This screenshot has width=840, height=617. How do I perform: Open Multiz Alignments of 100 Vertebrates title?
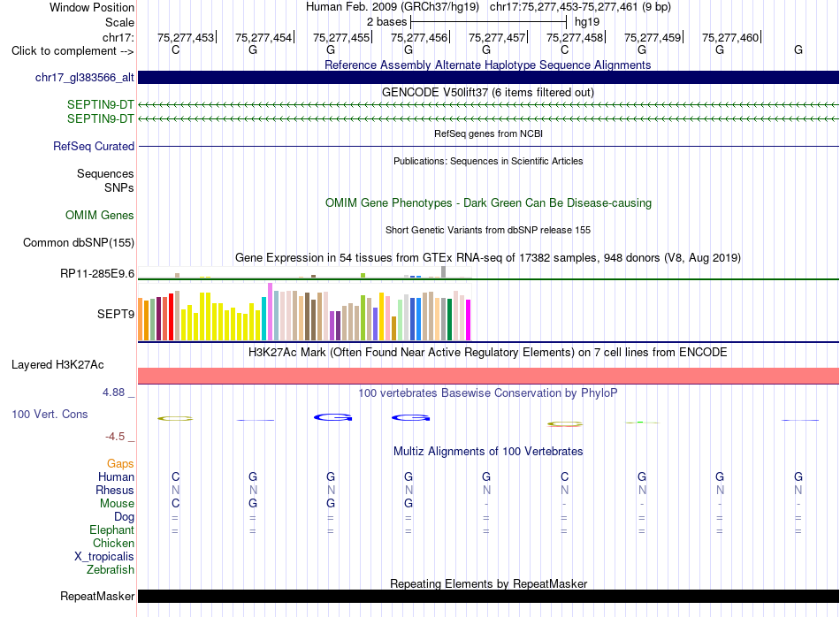[488, 452]
